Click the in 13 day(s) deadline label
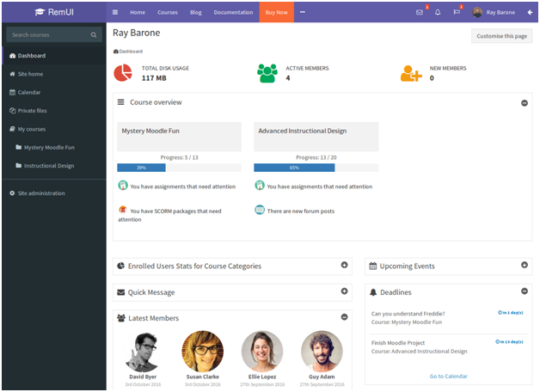540x392 pixels. 509,342
